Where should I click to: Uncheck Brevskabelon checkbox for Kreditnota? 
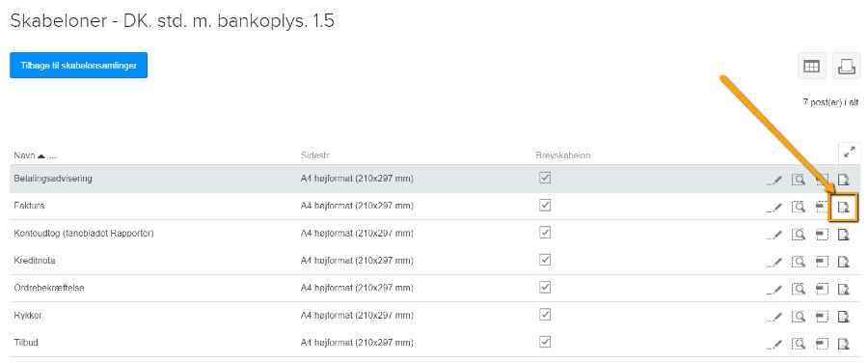pos(545,260)
